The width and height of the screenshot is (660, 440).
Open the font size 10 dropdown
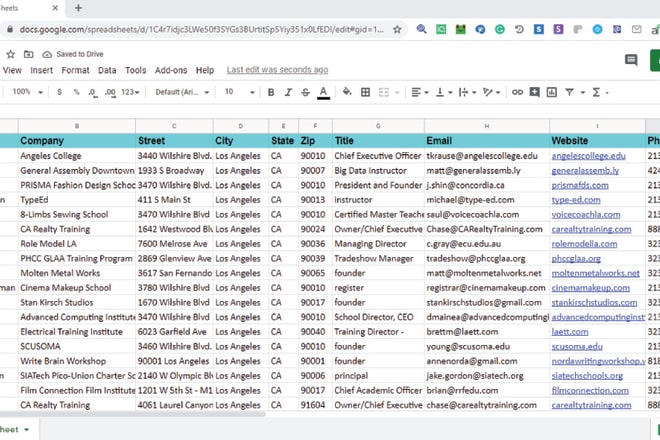pos(240,92)
